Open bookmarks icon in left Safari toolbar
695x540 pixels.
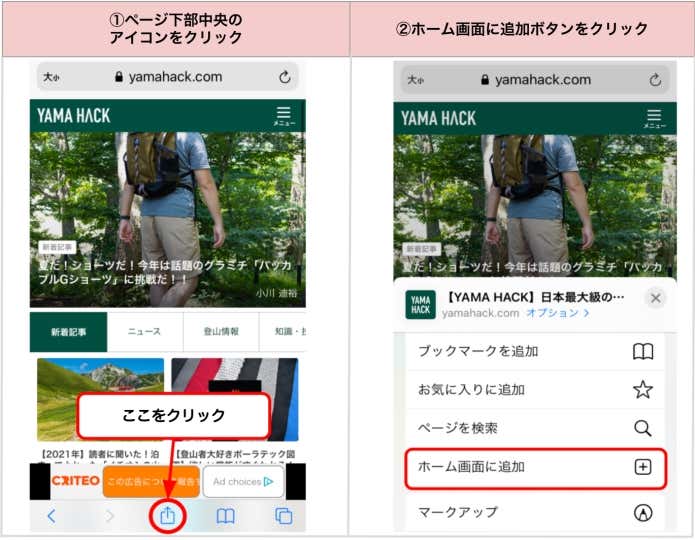(226, 516)
